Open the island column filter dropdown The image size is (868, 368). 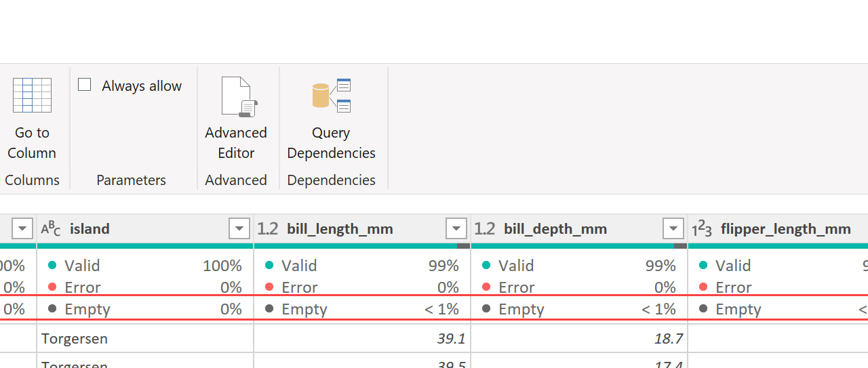tap(239, 229)
